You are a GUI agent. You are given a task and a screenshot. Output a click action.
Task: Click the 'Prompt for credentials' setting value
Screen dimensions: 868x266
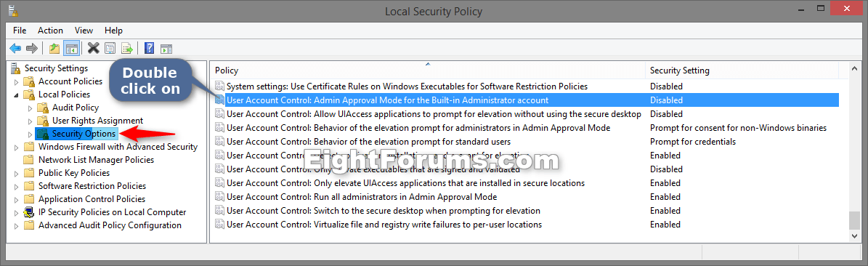(x=692, y=142)
